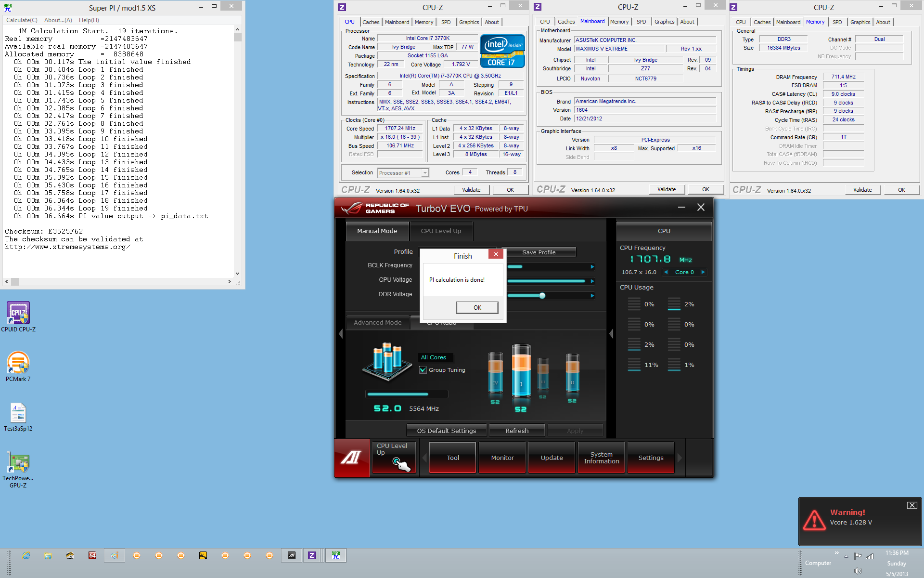Open the Tool menu in AI Suite
924x578 pixels.
click(453, 458)
